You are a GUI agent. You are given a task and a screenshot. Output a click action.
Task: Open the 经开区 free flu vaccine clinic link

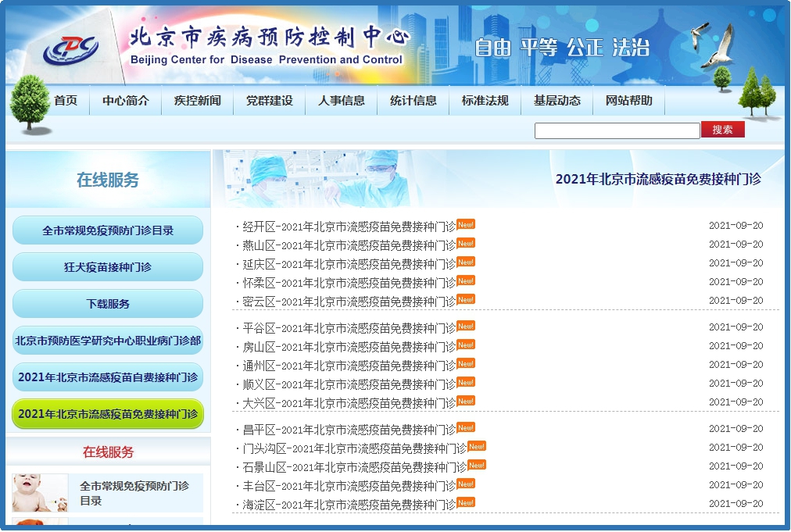349,227
